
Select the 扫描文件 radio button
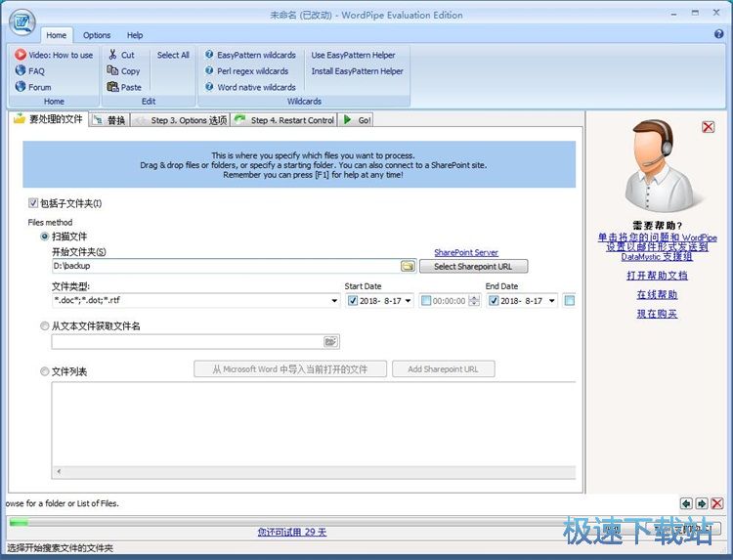[44, 237]
